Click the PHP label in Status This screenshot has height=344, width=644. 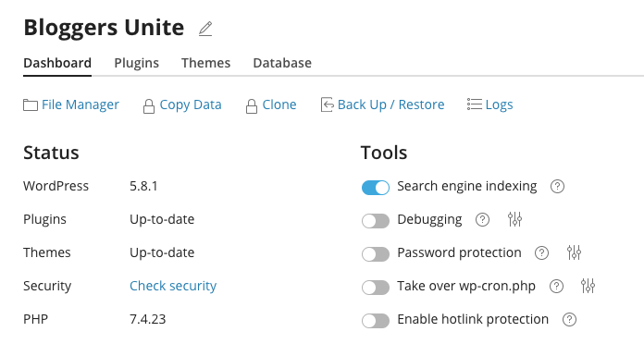[36, 319]
